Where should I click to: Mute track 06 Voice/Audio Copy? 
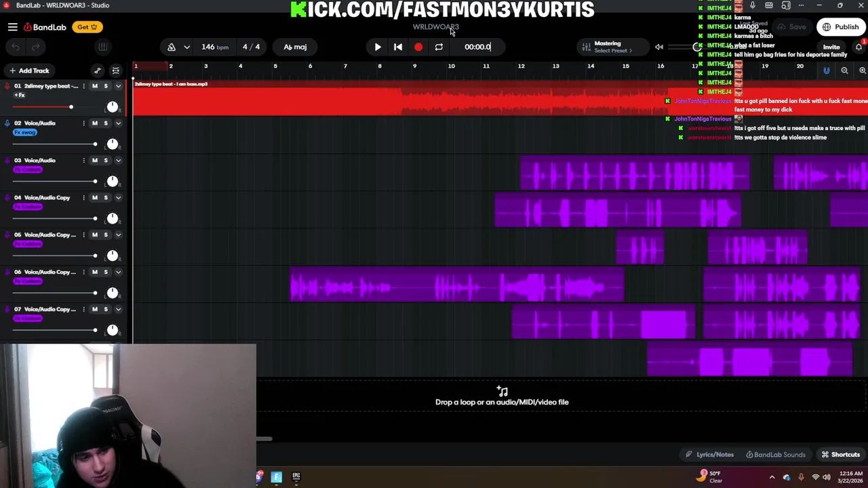click(95, 272)
